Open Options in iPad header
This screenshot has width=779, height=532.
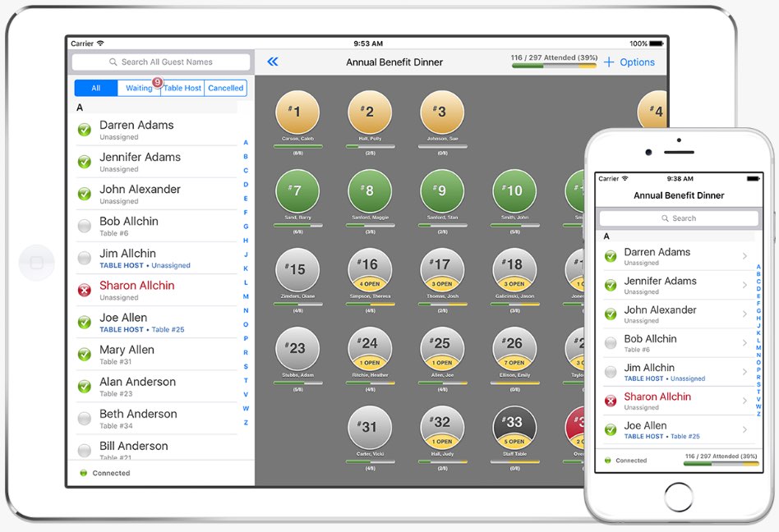(637, 62)
